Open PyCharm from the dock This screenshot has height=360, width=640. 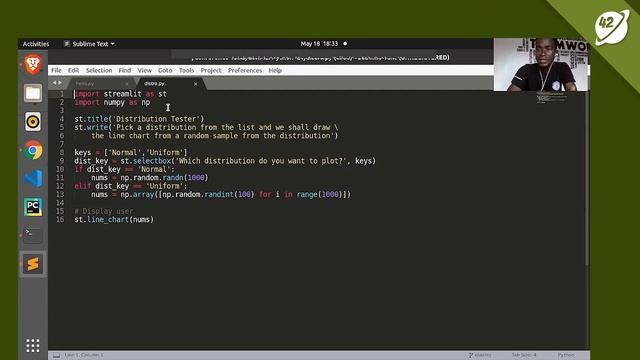(x=33, y=207)
